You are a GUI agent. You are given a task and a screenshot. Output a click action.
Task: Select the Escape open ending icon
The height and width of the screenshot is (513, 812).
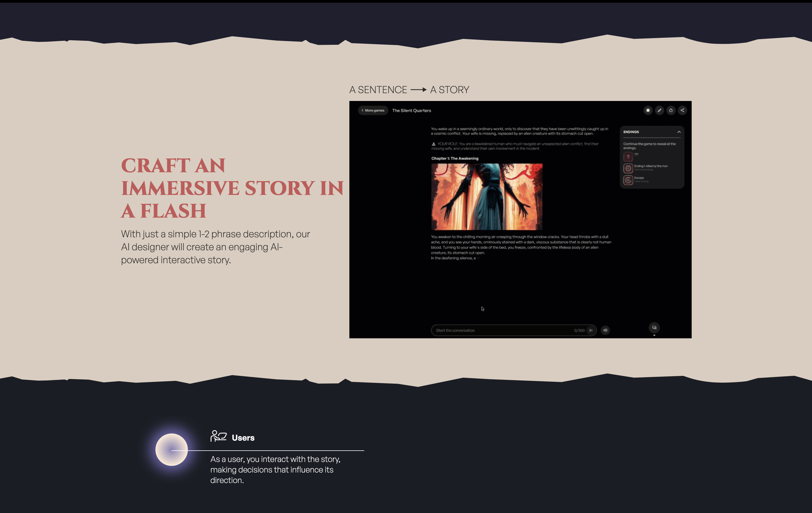tap(628, 180)
